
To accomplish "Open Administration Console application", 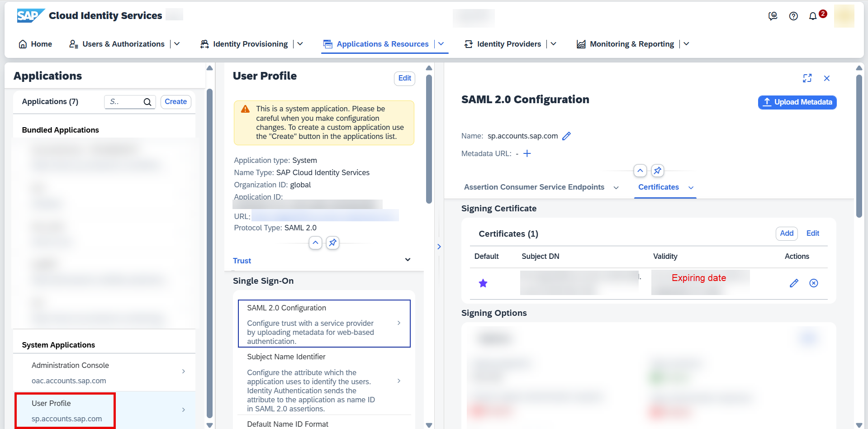I will click(104, 372).
